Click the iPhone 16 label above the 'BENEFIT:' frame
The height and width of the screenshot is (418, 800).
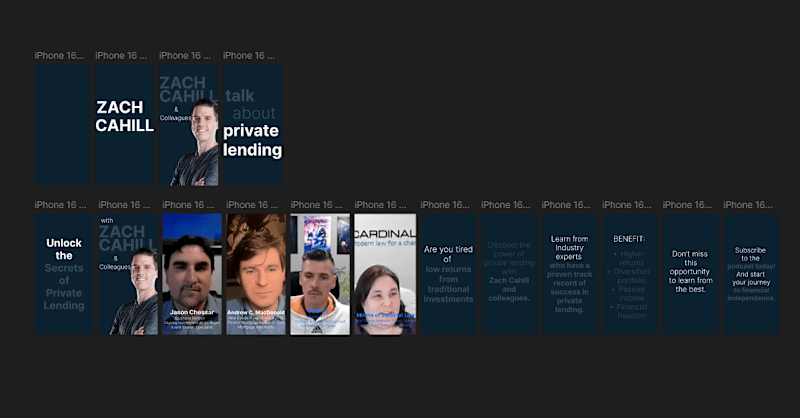click(627, 205)
